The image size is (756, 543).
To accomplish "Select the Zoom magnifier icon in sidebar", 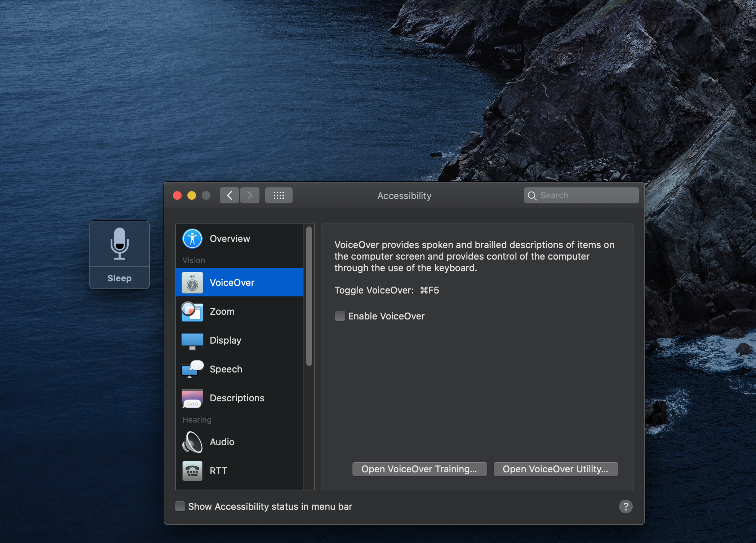I will point(192,312).
